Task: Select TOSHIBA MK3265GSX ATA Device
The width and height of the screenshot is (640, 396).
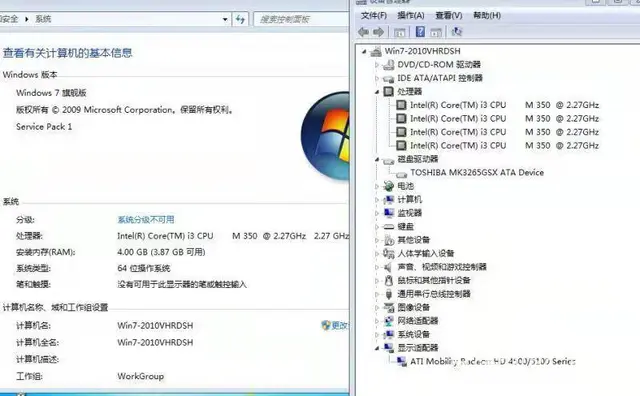Action: (477, 173)
